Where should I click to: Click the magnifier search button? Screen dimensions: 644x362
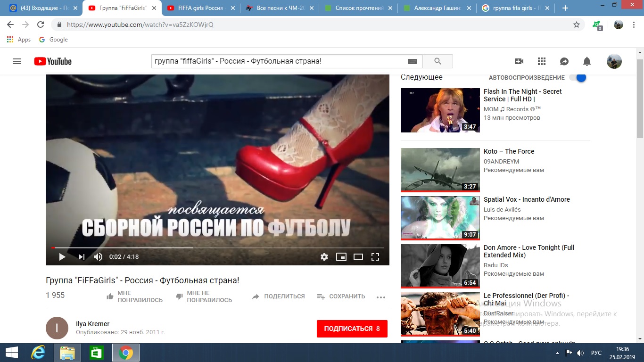tap(438, 61)
